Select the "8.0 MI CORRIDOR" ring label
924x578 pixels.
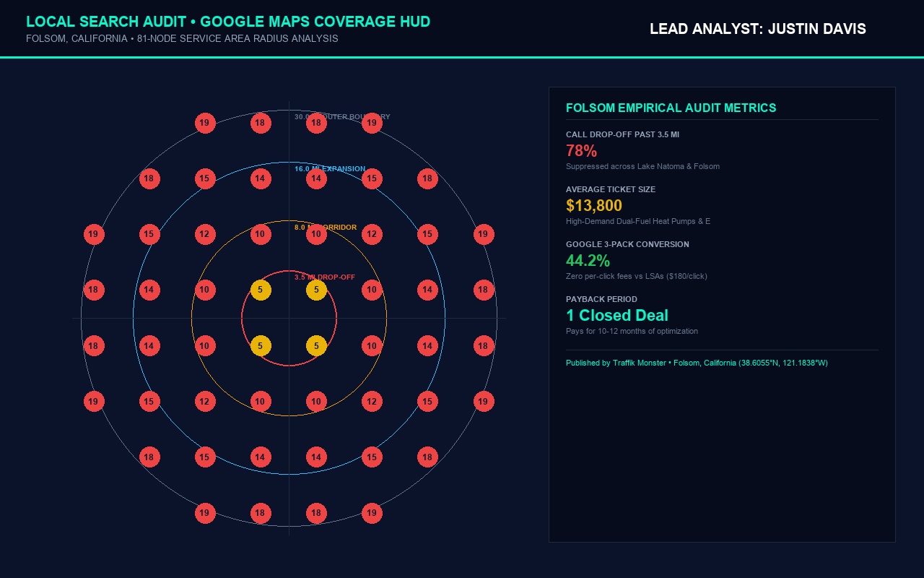point(326,228)
